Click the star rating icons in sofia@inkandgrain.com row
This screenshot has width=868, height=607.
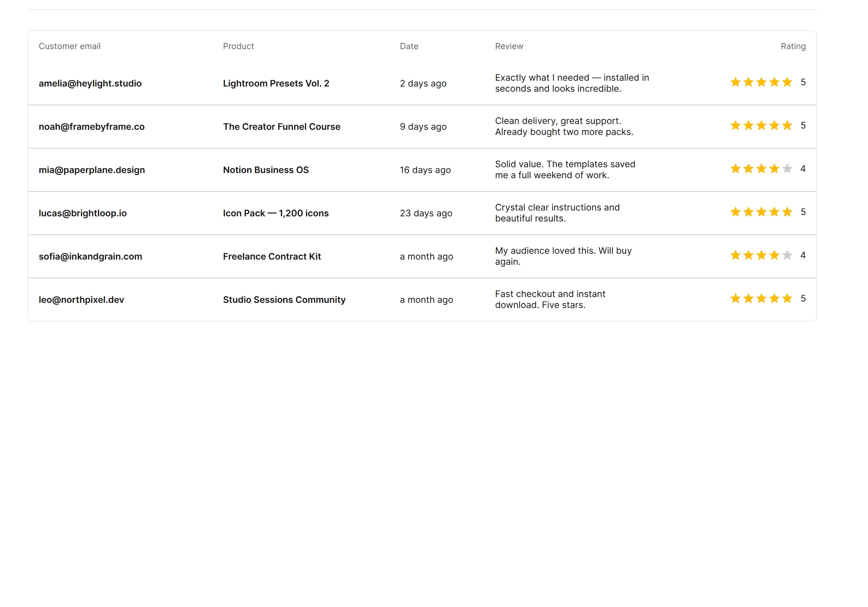pyautogui.click(x=761, y=255)
